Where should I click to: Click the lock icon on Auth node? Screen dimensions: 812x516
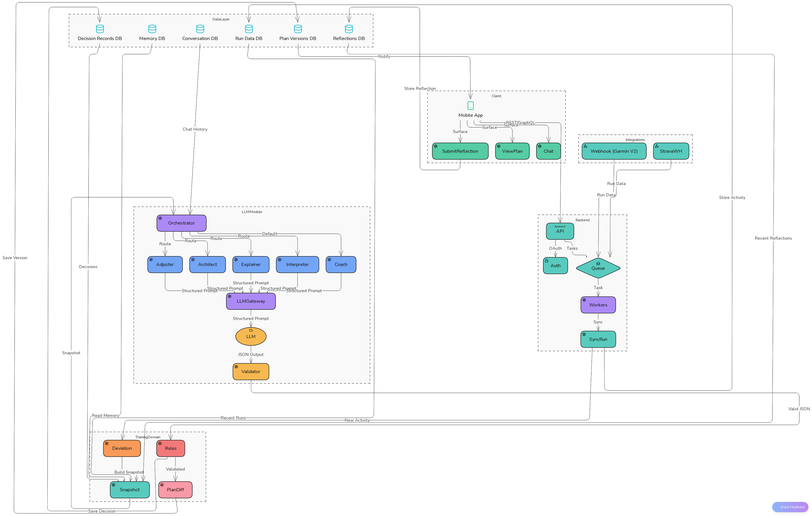(547, 261)
